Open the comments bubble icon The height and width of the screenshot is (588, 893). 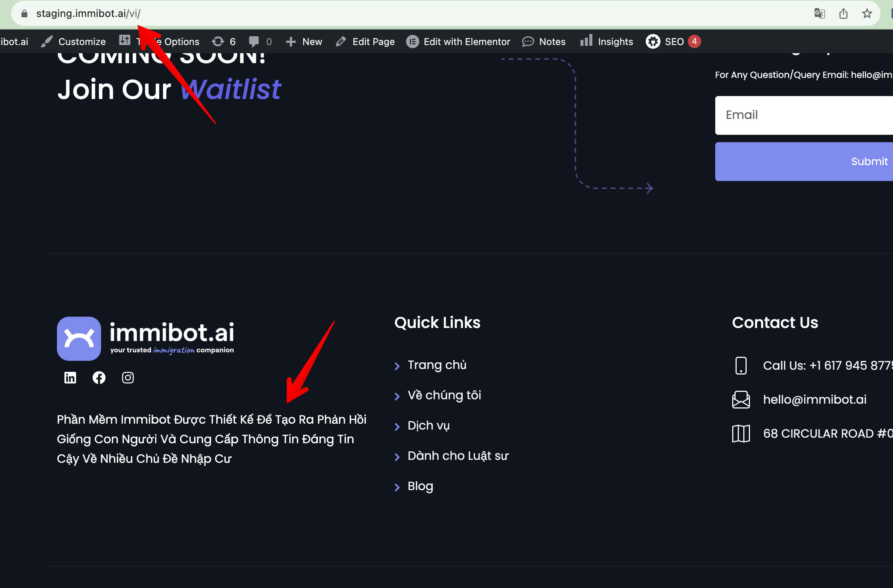click(x=254, y=42)
